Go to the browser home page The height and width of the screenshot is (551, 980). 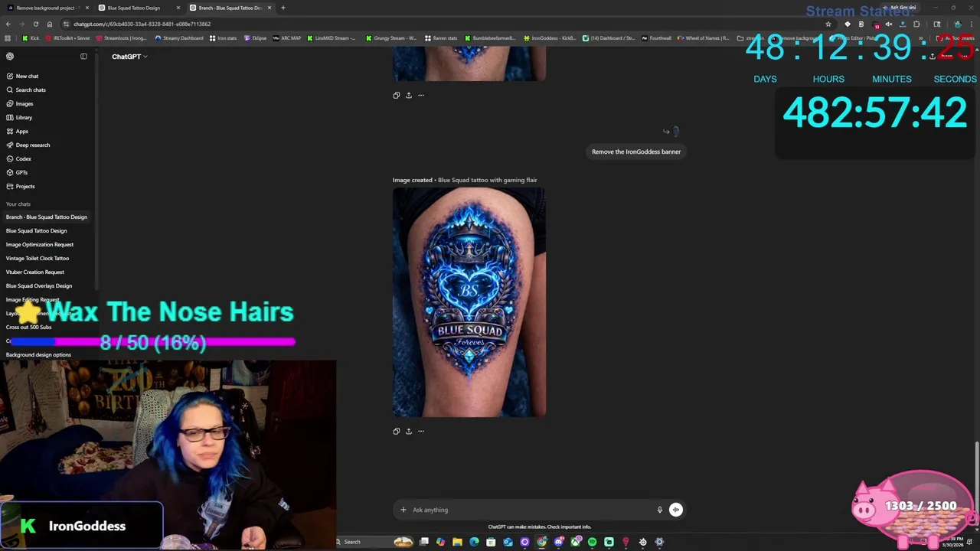(49, 24)
